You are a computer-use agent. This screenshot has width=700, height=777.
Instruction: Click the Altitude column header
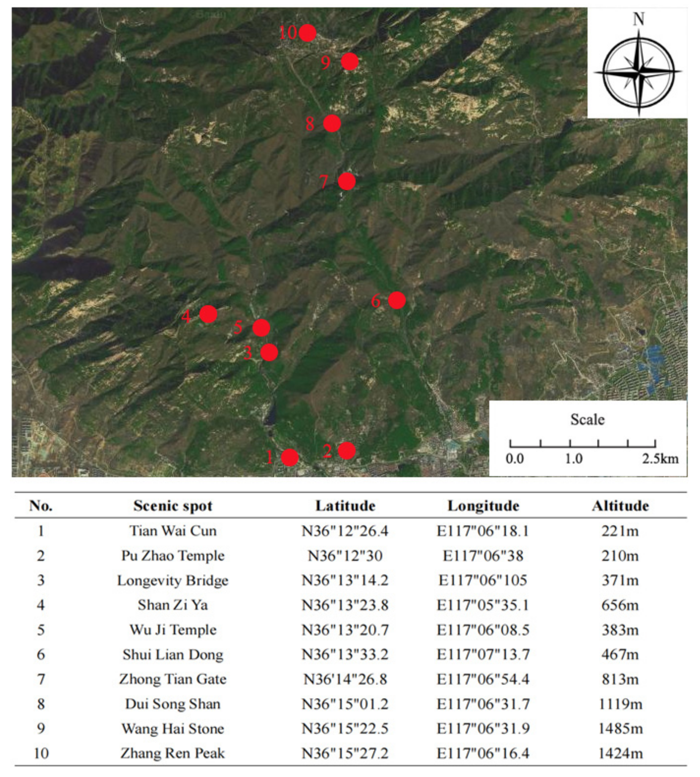click(x=620, y=506)
